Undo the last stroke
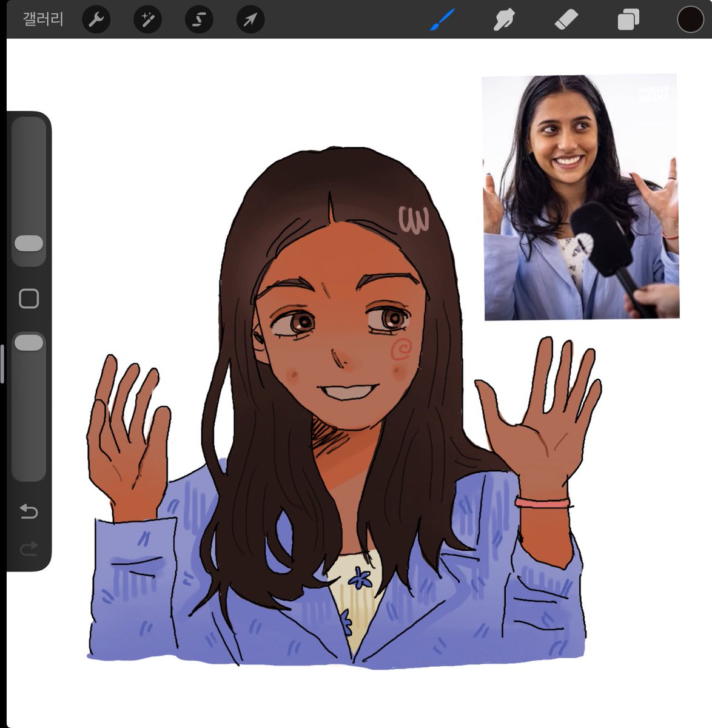The image size is (712, 728). pos(29,511)
